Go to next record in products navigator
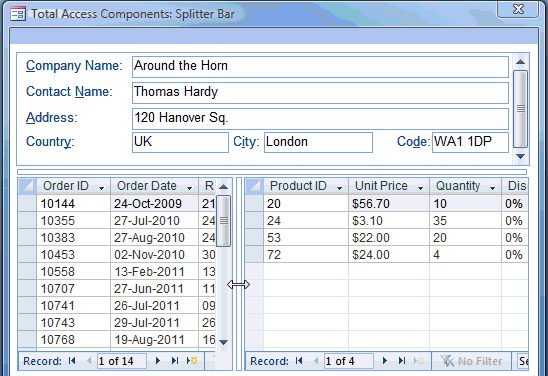Screen dimensions: 548x376 [x=385, y=361]
